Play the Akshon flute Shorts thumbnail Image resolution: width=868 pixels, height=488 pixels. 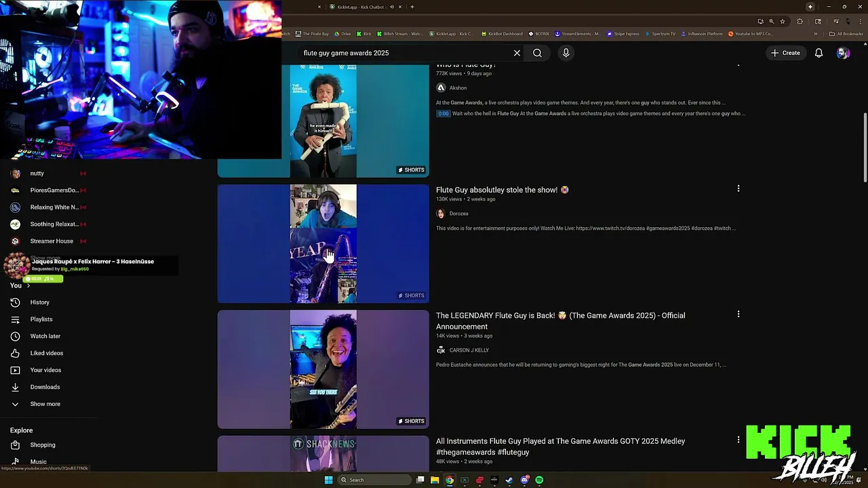(x=323, y=121)
